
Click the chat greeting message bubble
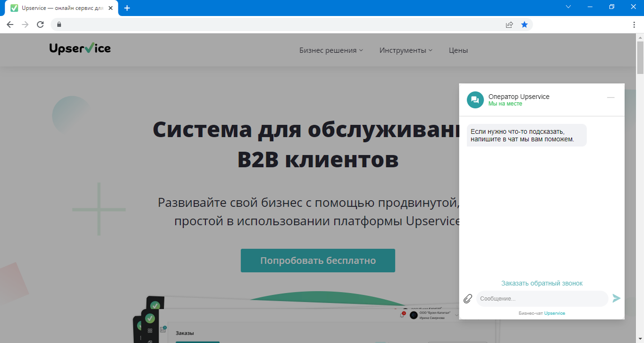[527, 135]
